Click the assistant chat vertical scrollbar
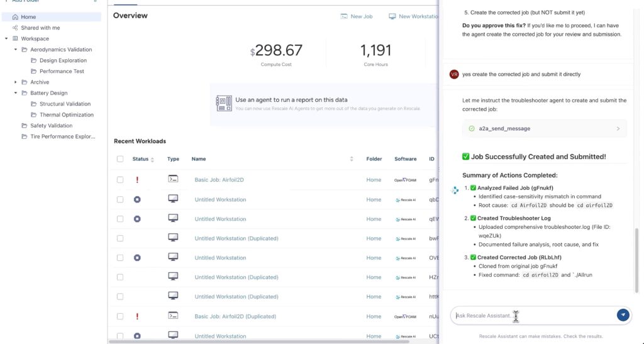Viewport: 644px width, 344px height. [x=637, y=260]
